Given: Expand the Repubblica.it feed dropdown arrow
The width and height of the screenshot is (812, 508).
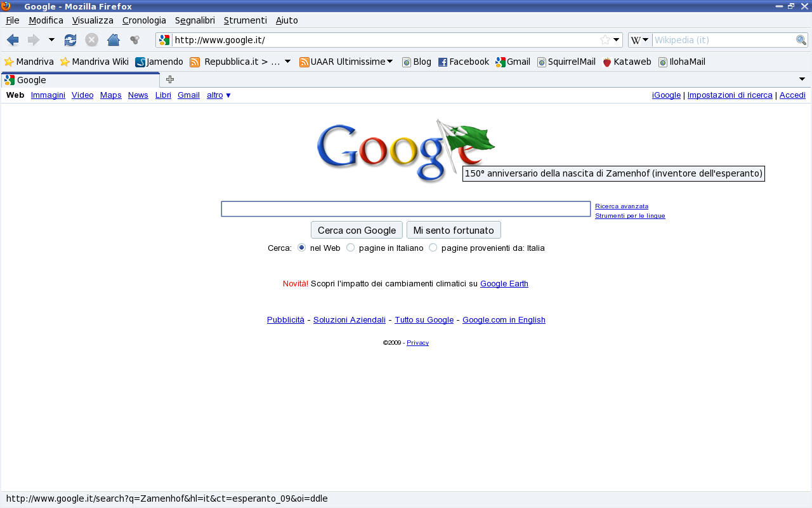Looking at the screenshot, I should tap(287, 62).
